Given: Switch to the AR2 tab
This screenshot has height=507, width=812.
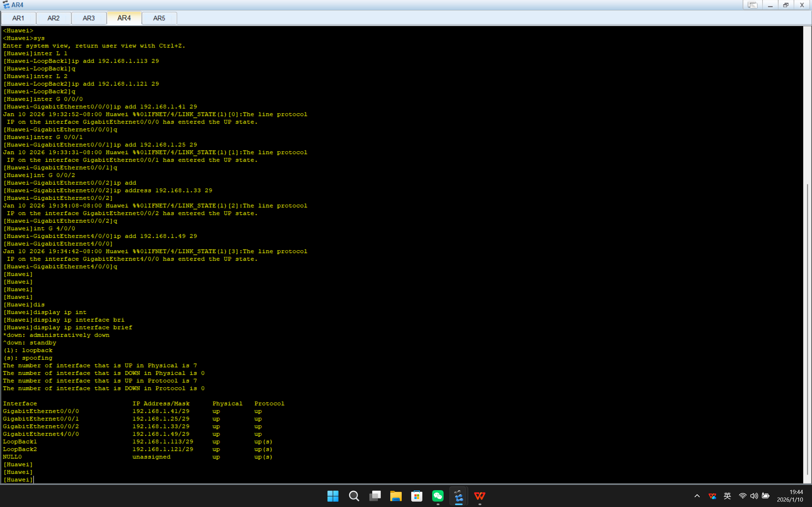Looking at the screenshot, I should click(x=53, y=18).
